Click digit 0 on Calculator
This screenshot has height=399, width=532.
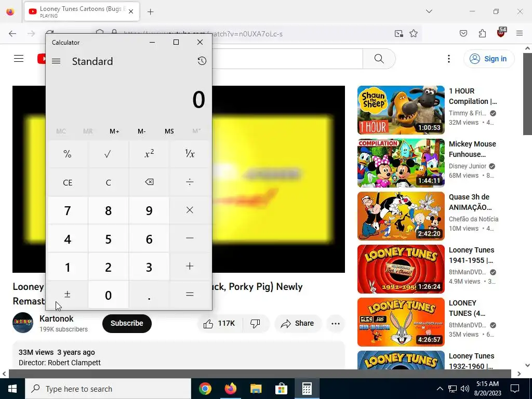click(x=108, y=295)
